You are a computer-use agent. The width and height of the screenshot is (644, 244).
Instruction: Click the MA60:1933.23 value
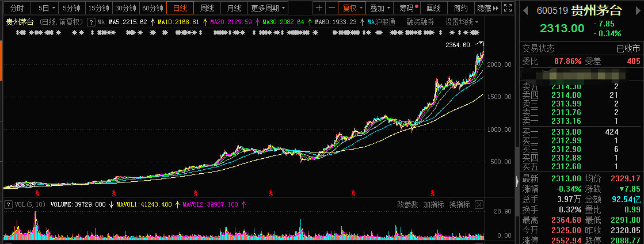(x=336, y=22)
